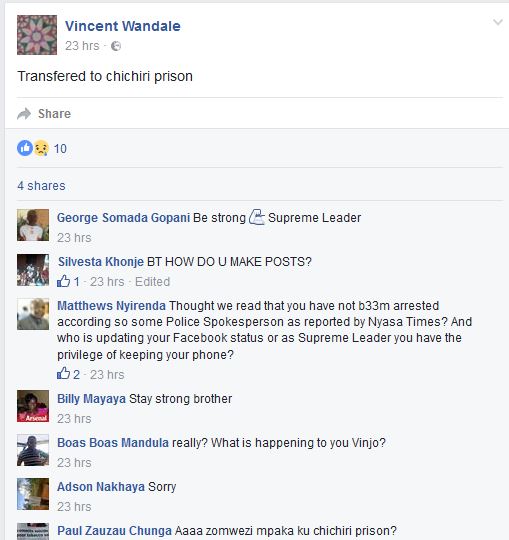Screen dimensions: 509x540
Task: View the 4 shares list
Action: click(41, 186)
